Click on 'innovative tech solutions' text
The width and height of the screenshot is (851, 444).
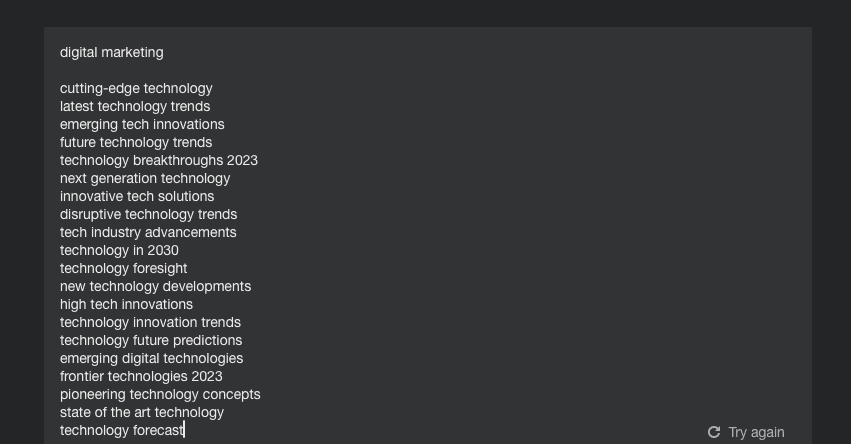137,196
